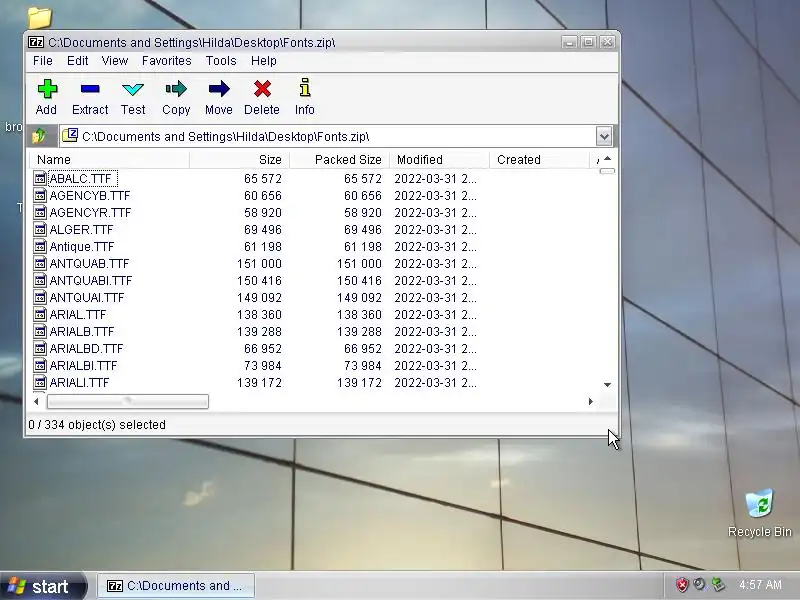Screen dimensions: 800x600
Task: Click the horizontal scrollbar left arrow
Action: [36, 402]
